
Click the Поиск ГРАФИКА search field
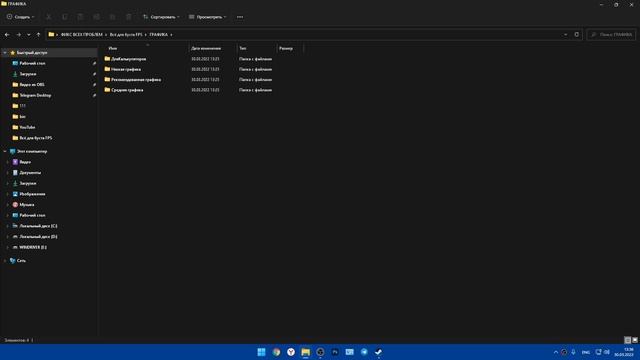point(611,35)
